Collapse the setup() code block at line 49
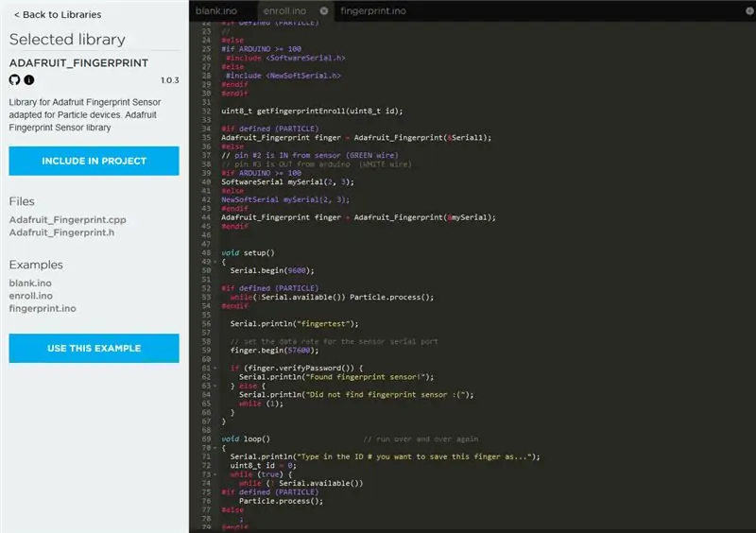Screen dimensions: 756x533 215,262
